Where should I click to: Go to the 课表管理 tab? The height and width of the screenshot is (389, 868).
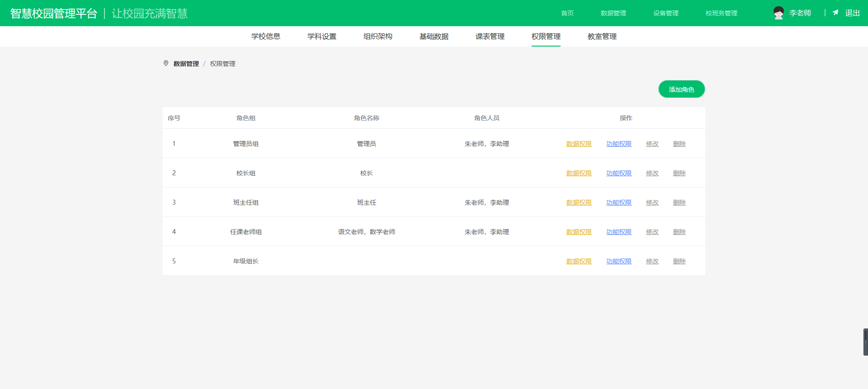tap(490, 36)
